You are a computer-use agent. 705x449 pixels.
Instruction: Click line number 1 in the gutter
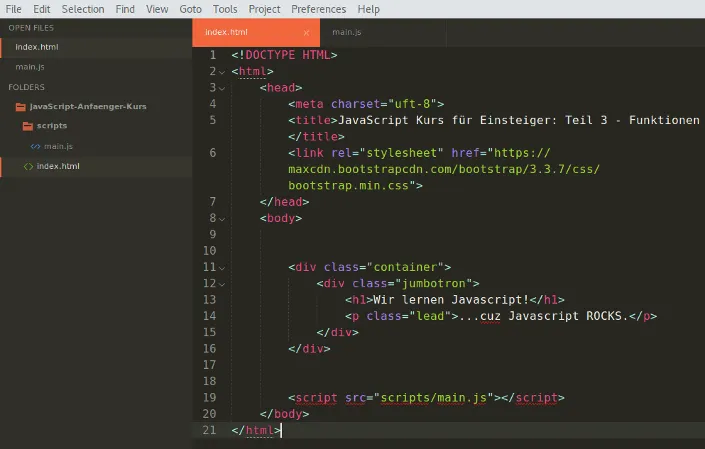[213, 55]
